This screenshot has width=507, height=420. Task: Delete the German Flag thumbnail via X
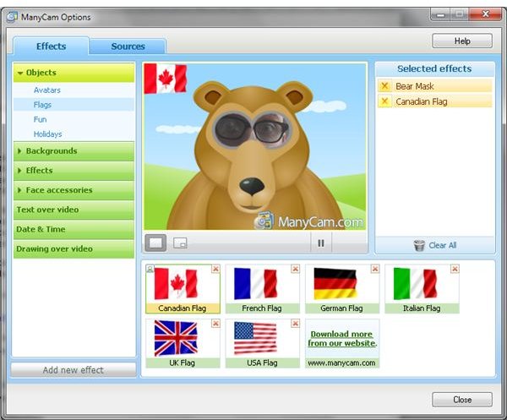pyautogui.click(x=374, y=269)
